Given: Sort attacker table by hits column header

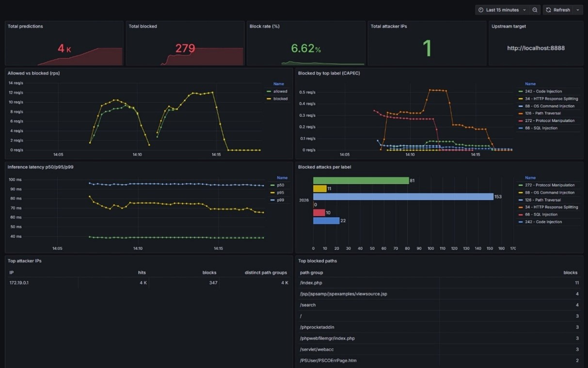Looking at the screenshot, I should tap(142, 272).
